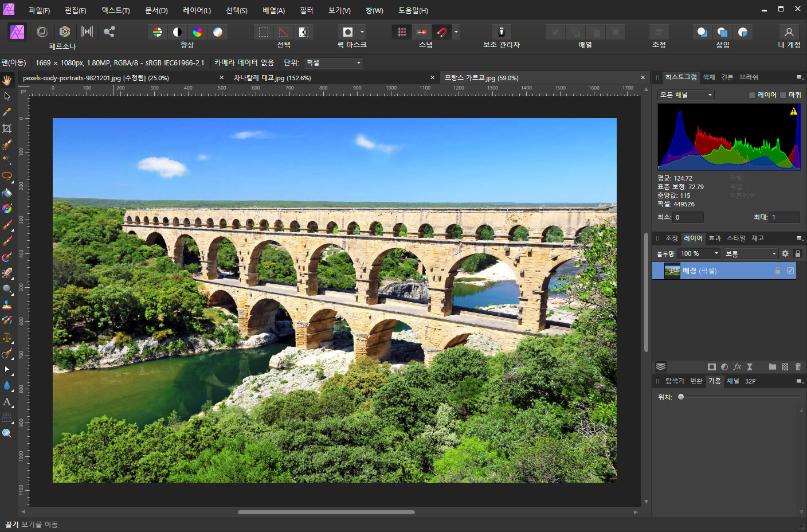Image resolution: width=807 pixels, height=532 pixels.
Task: Select the water droplet Blur tool
Action: click(7, 385)
